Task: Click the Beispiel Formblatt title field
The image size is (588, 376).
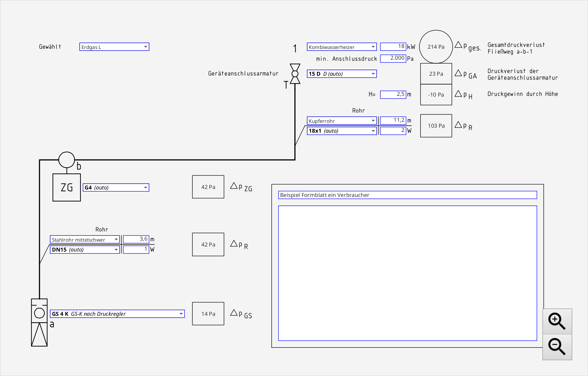Action: (x=408, y=195)
